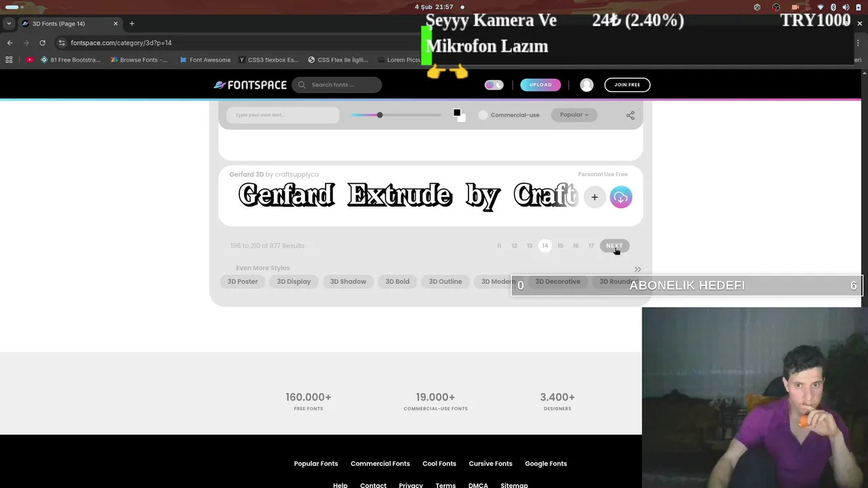Open 3D Display style tag
Viewport: 868px width, 488px height.
294,281
